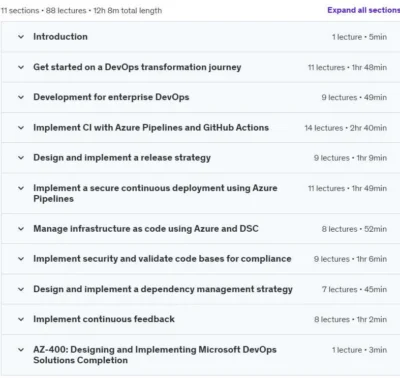Click Development for enterprise DevOps section title
Screen dimensions: 400x378
click(111, 97)
